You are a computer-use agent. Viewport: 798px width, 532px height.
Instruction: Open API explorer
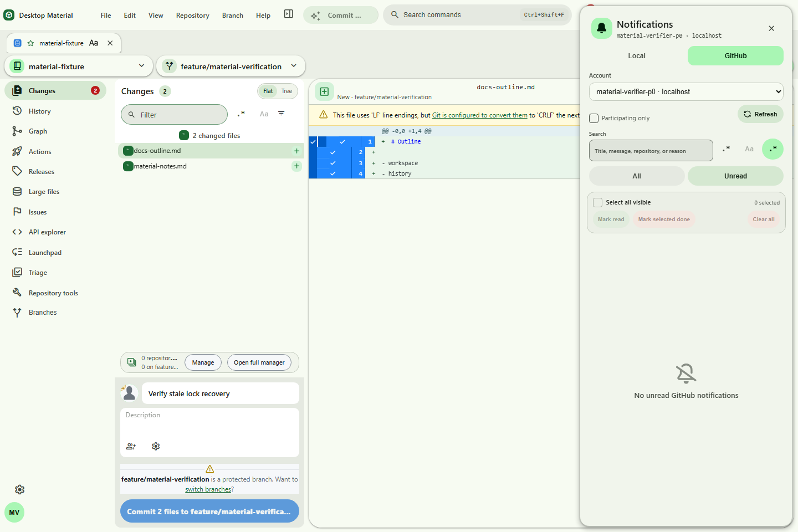55,232
